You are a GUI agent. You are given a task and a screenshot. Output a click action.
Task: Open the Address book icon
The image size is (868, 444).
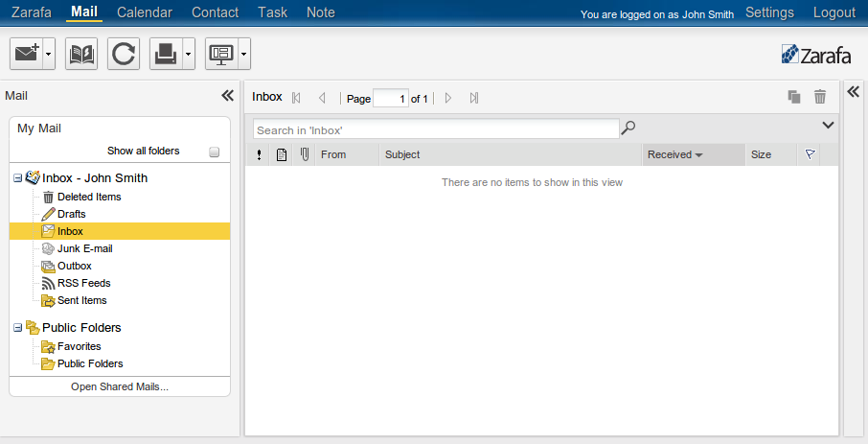[81, 54]
